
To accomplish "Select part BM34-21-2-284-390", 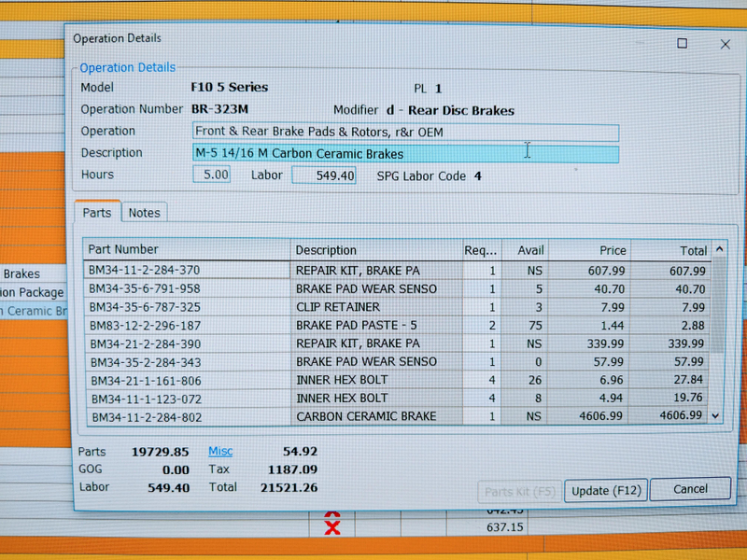I will pyautogui.click(x=189, y=343).
